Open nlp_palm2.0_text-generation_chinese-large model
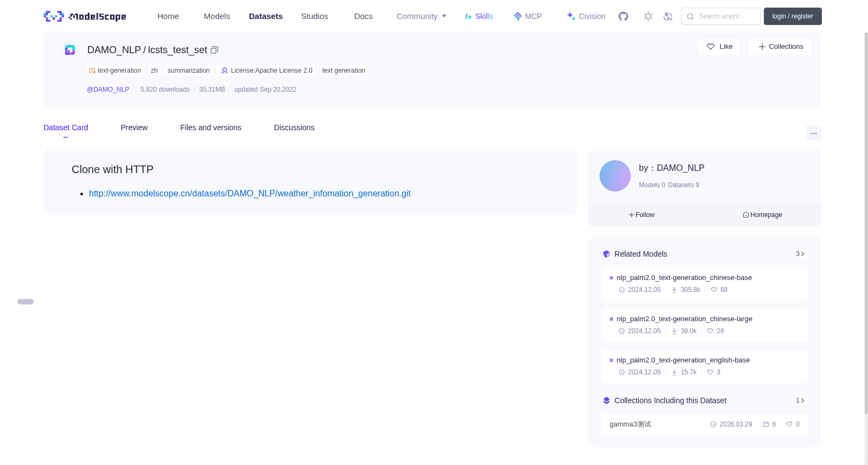This screenshot has width=868, height=465. click(x=685, y=319)
